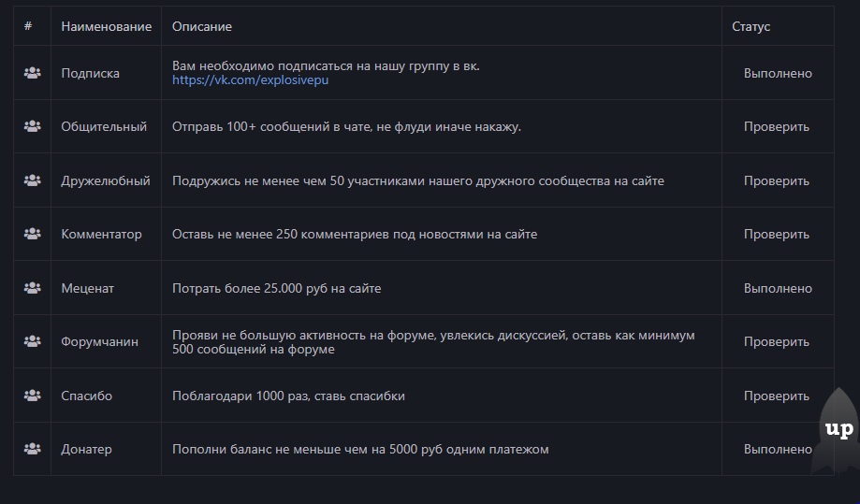Click Выполнено status for Меценат
This screenshot has height=504, width=860.
click(778, 288)
